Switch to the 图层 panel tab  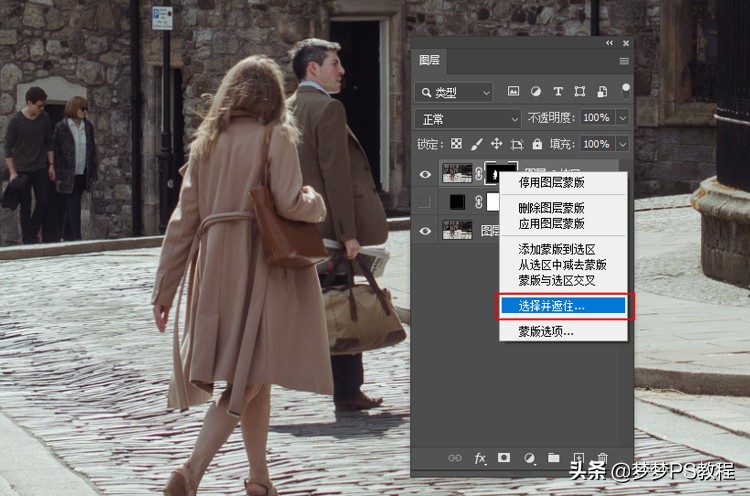point(429,61)
